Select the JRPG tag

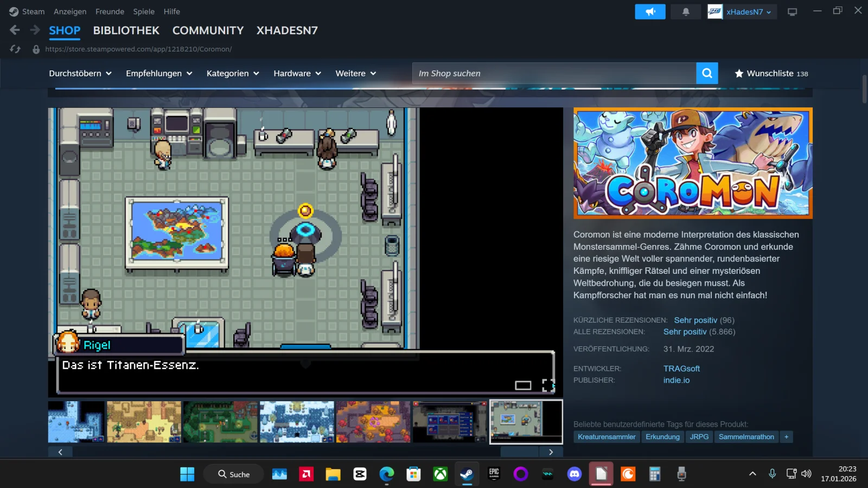point(699,437)
